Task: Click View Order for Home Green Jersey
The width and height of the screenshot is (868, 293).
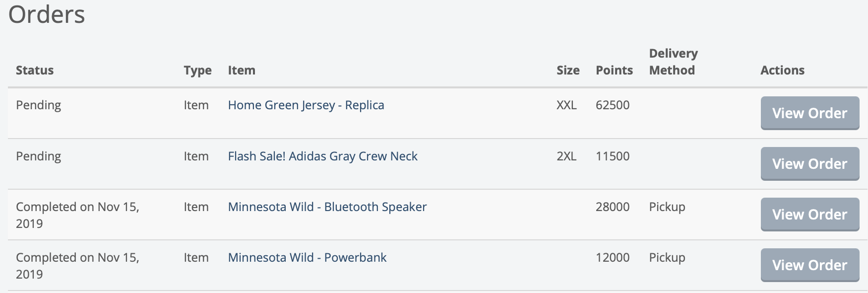Action: tap(809, 113)
